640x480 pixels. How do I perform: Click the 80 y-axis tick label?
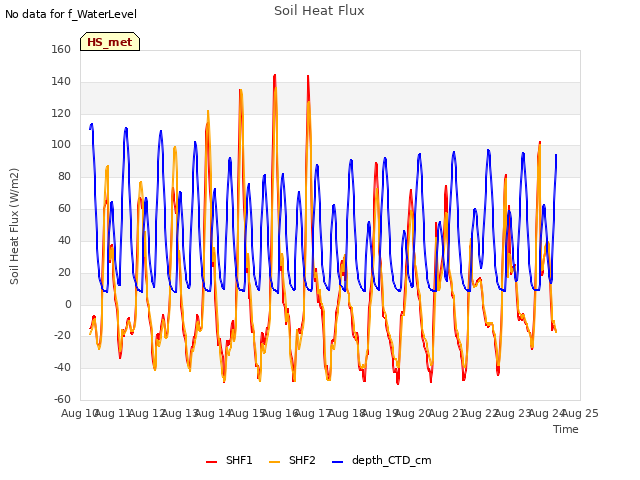[64, 177]
